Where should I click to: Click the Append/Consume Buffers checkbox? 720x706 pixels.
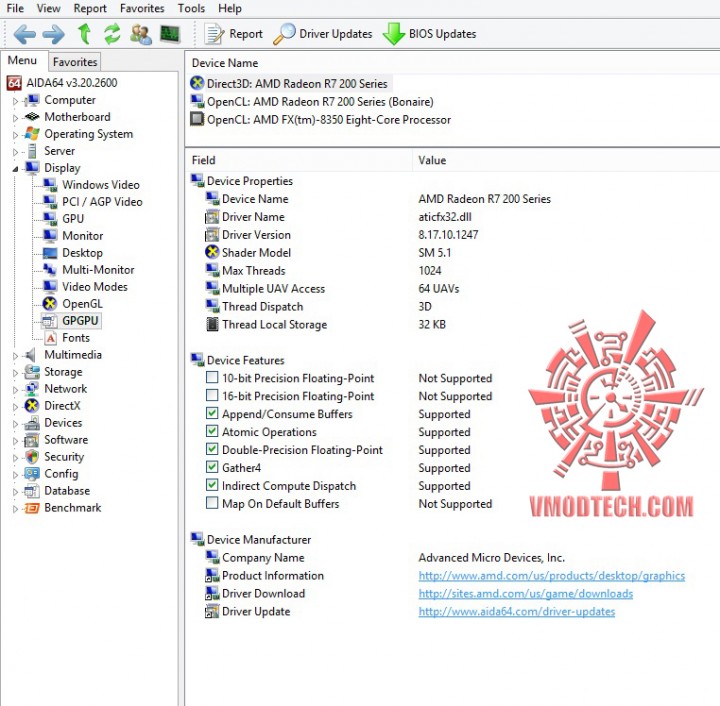pos(212,414)
